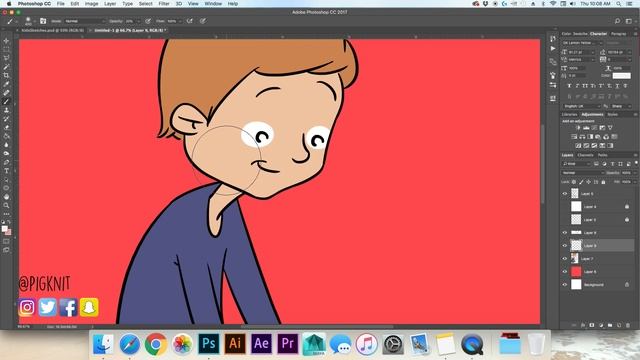Select the Background layer thumbnail
Screen dimensions: 640x360
tap(576, 284)
